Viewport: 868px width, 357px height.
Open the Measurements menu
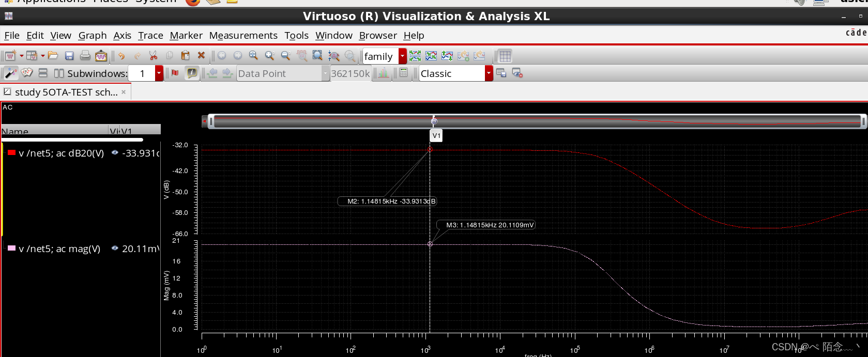[x=243, y=36]
